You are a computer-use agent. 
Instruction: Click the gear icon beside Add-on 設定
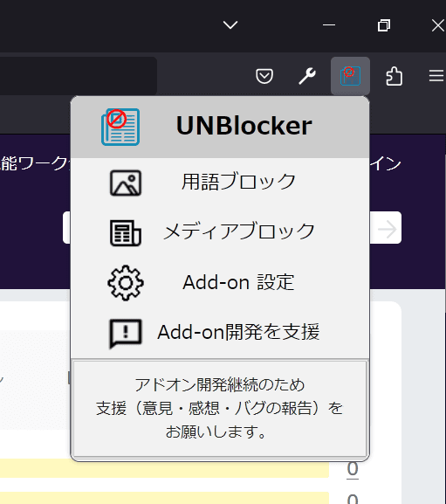tap(126, 283)
